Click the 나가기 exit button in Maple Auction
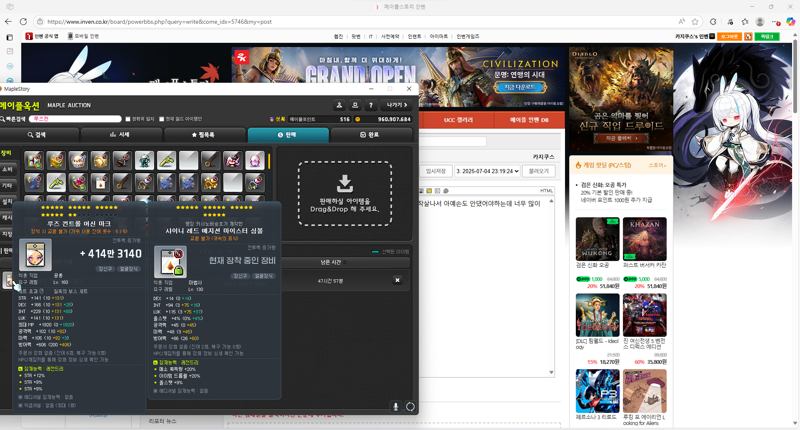The width and height of the screenshot is (800, 430). pyautogui.click(x=396, y=105)
